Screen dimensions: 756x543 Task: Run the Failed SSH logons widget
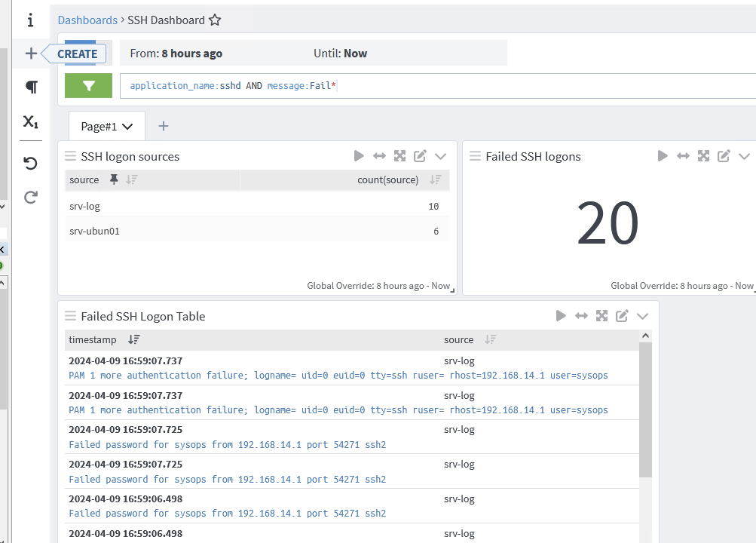663,156
